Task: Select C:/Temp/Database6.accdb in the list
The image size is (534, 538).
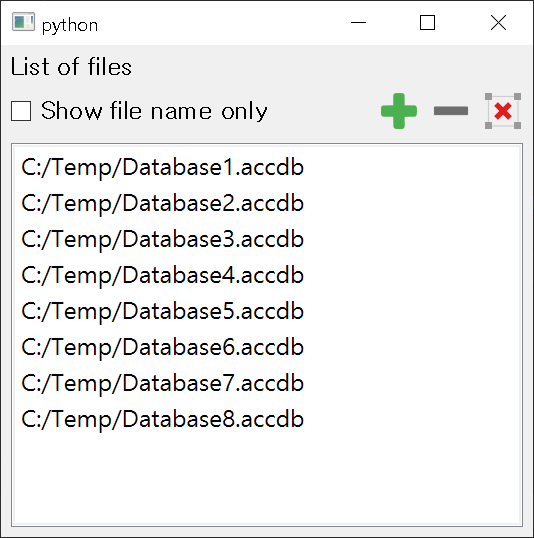Action: click(x=267, y=347)
